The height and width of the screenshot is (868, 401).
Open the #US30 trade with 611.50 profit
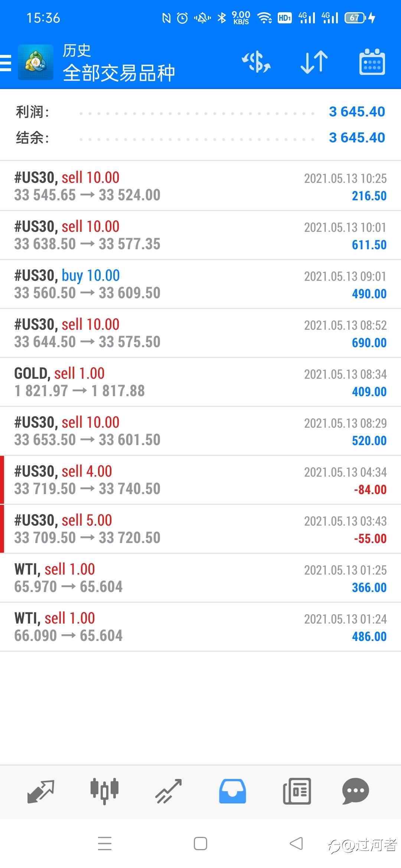(x=200, y=235)
